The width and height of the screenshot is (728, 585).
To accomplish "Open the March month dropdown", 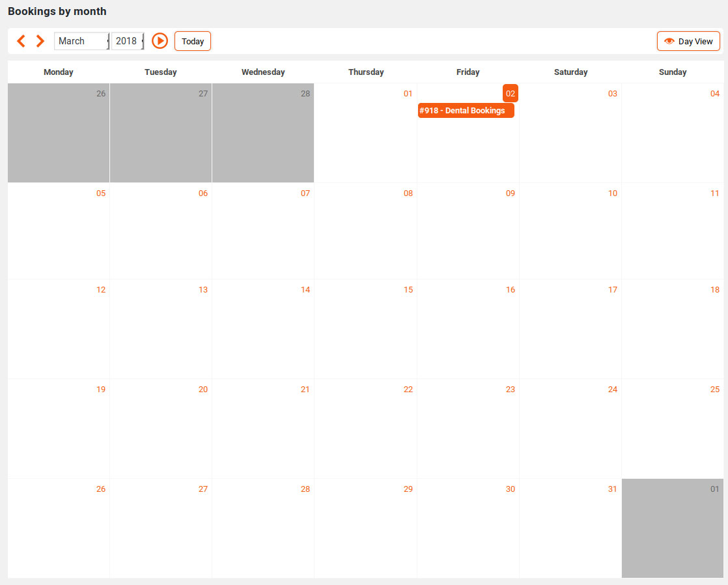I will [81, 41].
